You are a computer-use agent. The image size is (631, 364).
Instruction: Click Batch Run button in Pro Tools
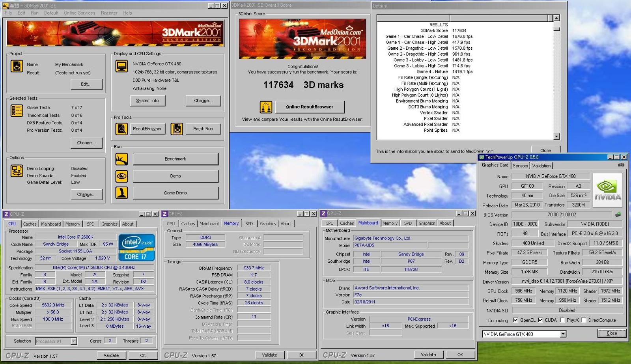click(203, 129)
